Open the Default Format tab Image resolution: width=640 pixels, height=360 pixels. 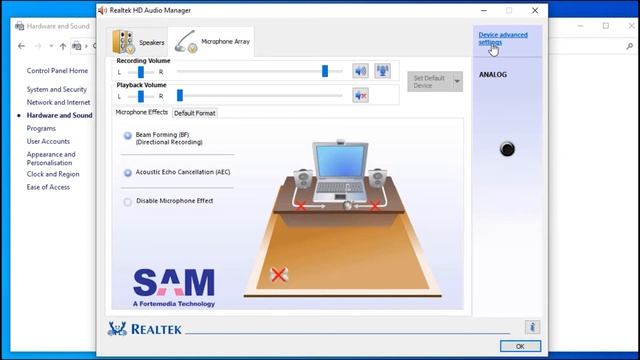tap(195, 113)
